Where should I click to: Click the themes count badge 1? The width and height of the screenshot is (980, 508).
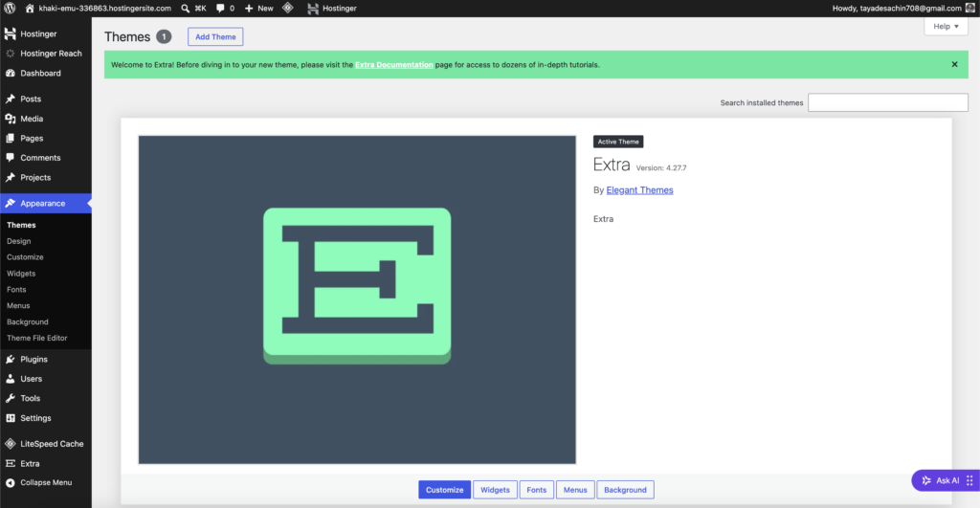tap(164, 37)
